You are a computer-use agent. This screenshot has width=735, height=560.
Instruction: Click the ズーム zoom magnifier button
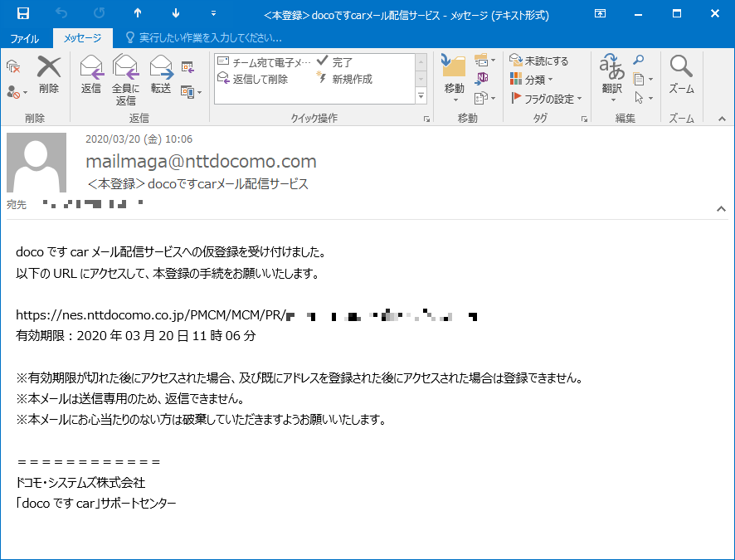click(x=681, y=75)
